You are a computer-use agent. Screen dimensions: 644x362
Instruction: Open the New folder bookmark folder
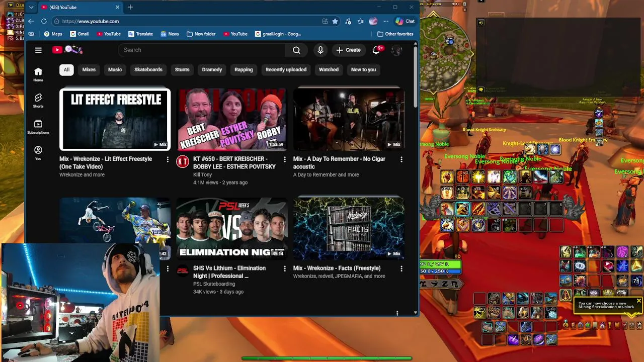click(201, 34)
